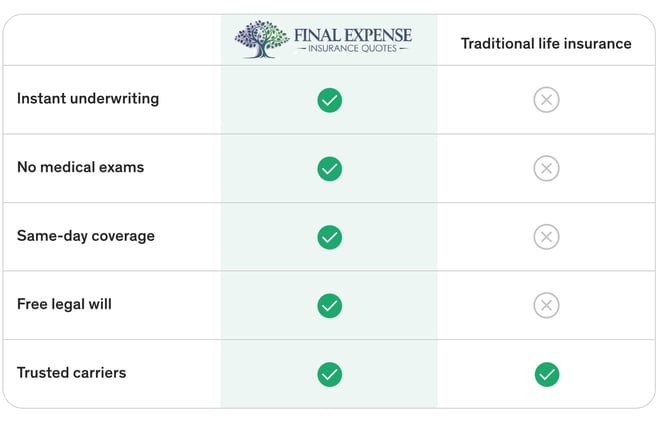Select gray X for No medical exams

tap(546, 168)
